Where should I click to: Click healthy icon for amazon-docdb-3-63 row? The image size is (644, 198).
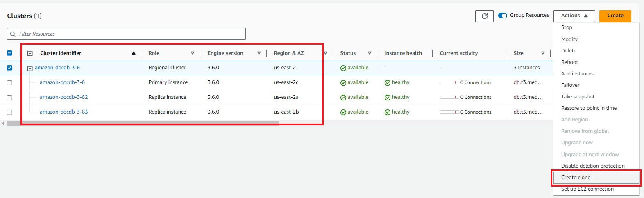click(388, 112)
